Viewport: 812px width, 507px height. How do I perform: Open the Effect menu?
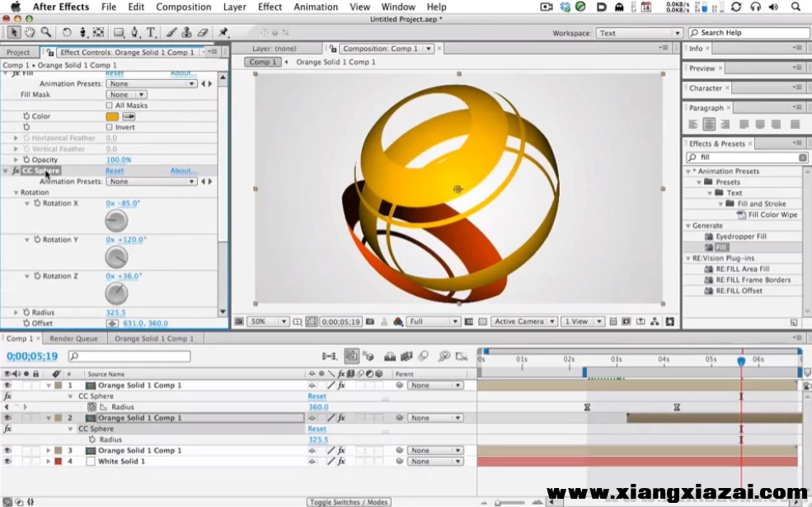click(x=270, y=7)
